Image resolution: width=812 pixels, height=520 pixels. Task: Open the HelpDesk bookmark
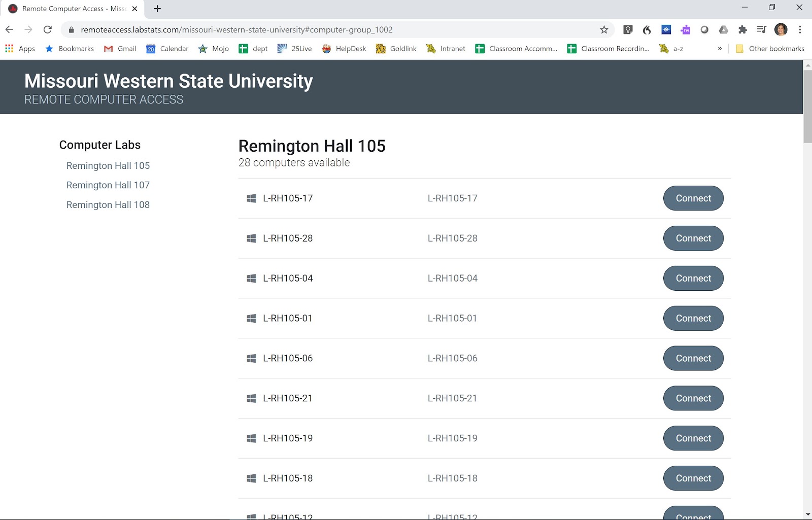pyautogui.click(x=344, y=49)
